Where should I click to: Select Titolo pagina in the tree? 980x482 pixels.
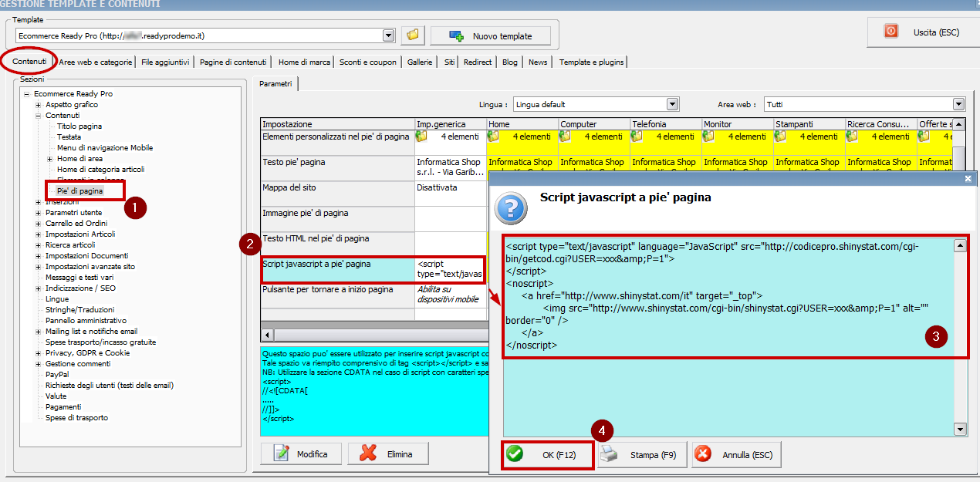(x=79, y=126)
